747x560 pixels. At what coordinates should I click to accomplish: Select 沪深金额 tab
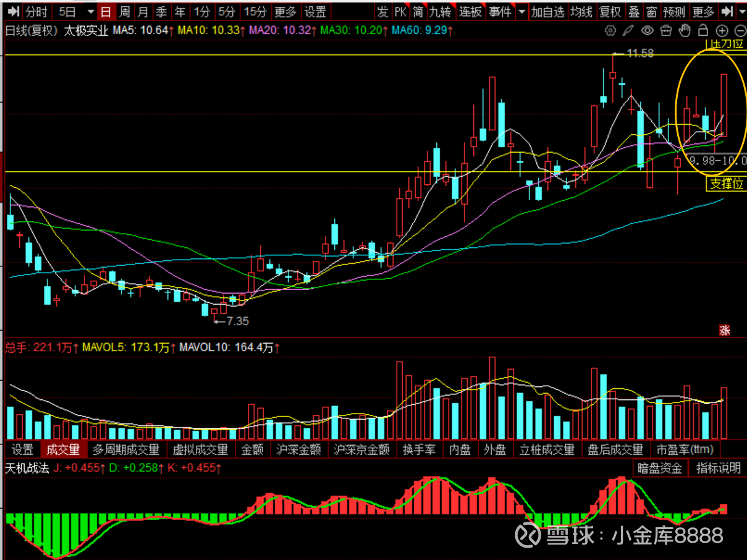[x=299, y=449]
